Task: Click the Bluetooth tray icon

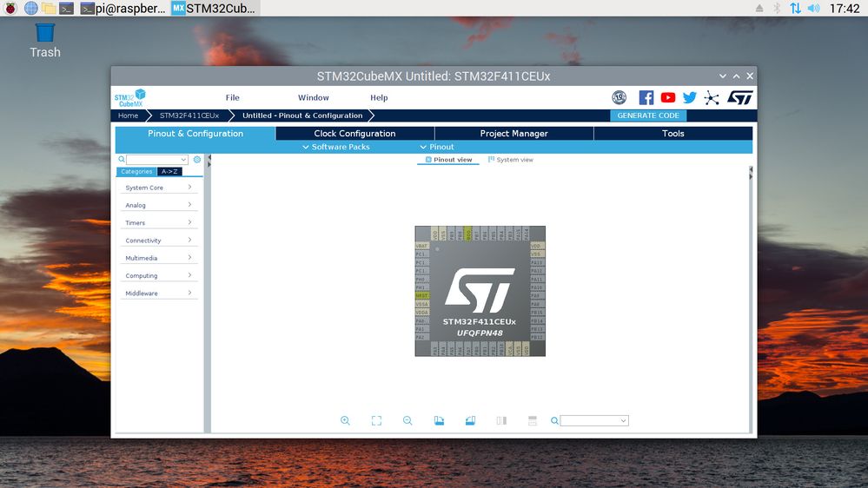Action: [777, 9]
